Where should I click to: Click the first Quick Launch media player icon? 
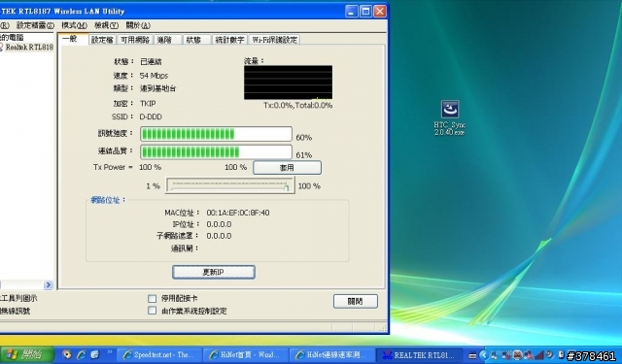tap(67, 354)
